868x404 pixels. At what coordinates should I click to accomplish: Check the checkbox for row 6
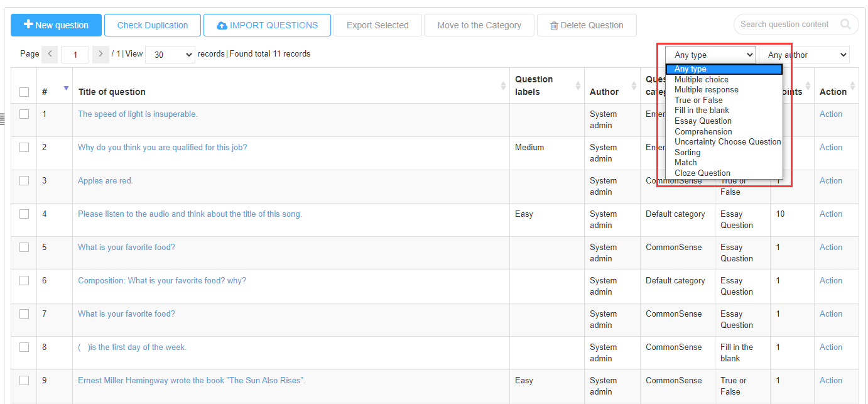click(x=24, y=281)
